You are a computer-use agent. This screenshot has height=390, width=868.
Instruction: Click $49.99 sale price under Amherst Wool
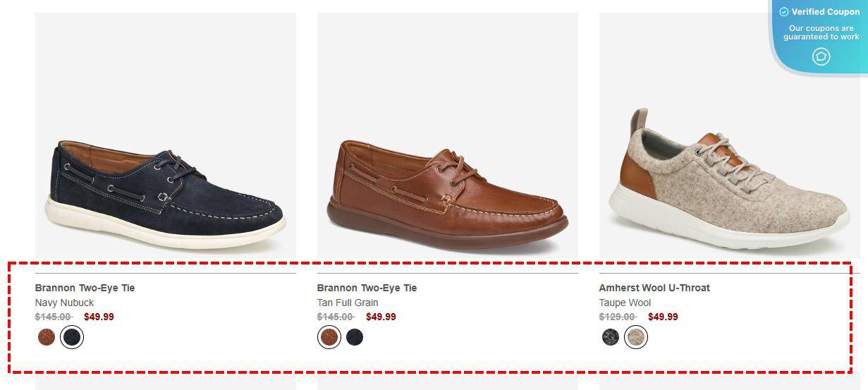coord(663,317)
